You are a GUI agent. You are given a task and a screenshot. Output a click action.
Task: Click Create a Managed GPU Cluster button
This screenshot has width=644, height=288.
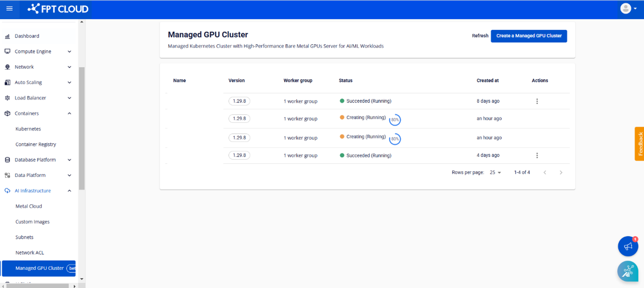coord(528,36)
